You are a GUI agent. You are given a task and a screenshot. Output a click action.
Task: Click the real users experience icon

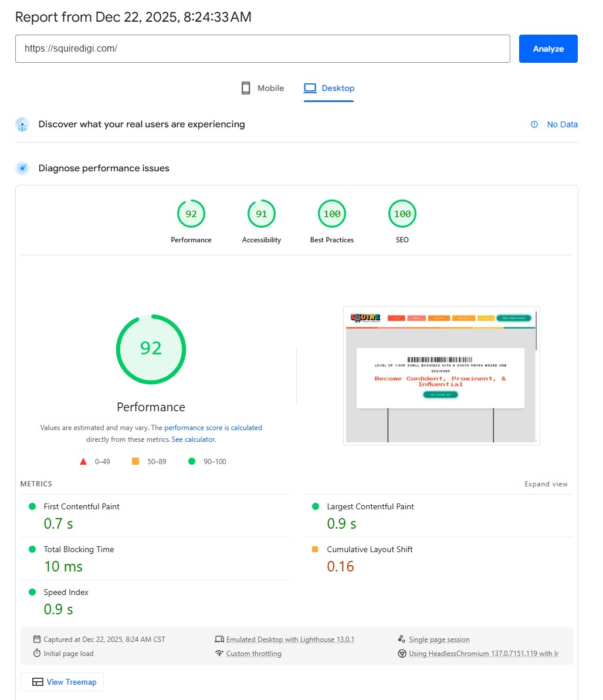(x=22, y=124)
